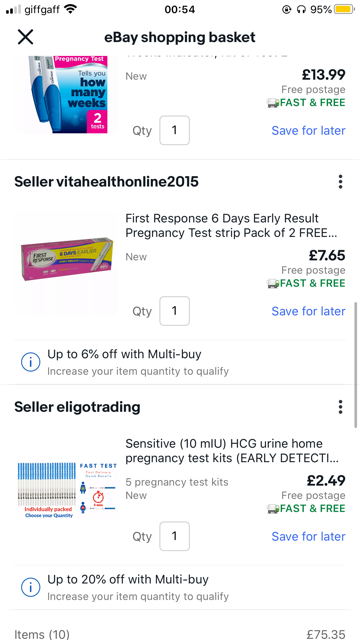
Task: Open options menu for seller eligotrading
Action: tap(340, 407)
